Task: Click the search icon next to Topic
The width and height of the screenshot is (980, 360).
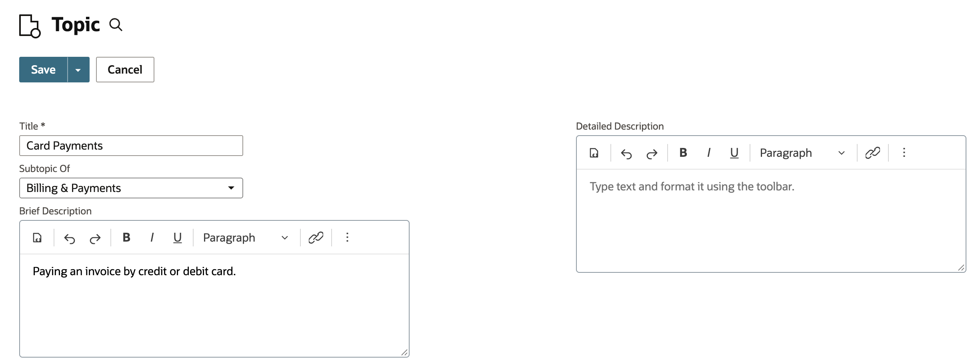Action: coord(116,25)
